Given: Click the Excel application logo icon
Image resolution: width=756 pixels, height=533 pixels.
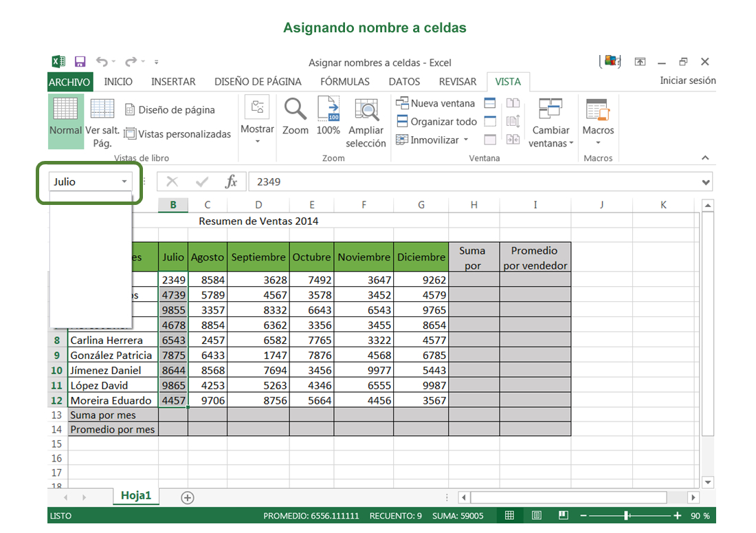Looking at the screenshot, I should [x=58, y=62].
